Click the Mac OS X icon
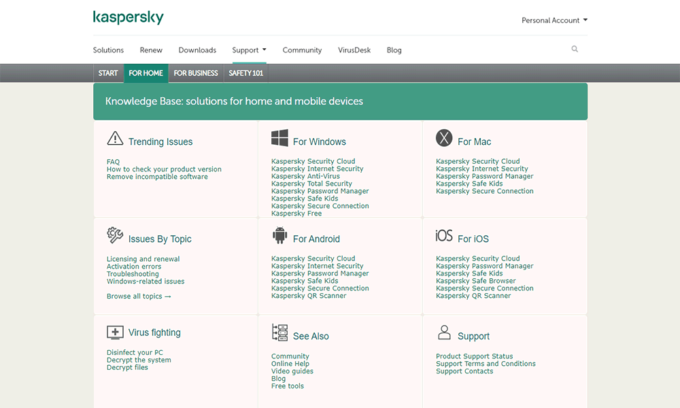The image size is (680, 408). pos(444,138)
